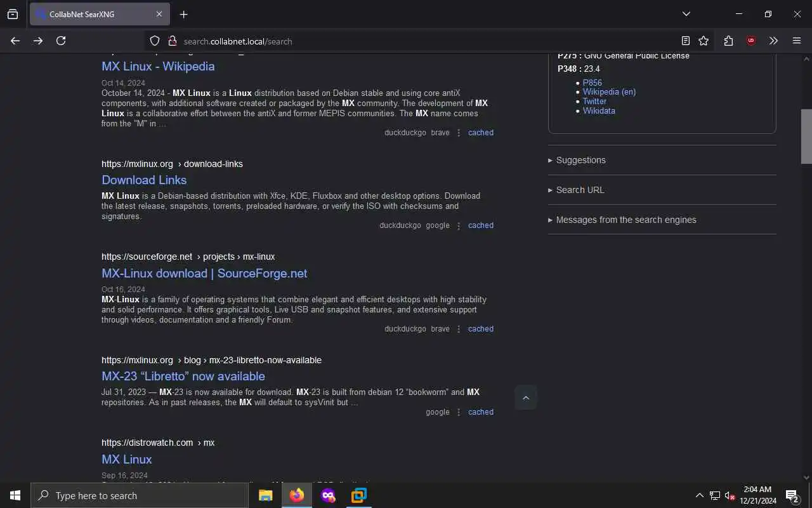Click Firefox taskbar icon
This screenshot has height=508, width=812.
click(x=296, y=495)
